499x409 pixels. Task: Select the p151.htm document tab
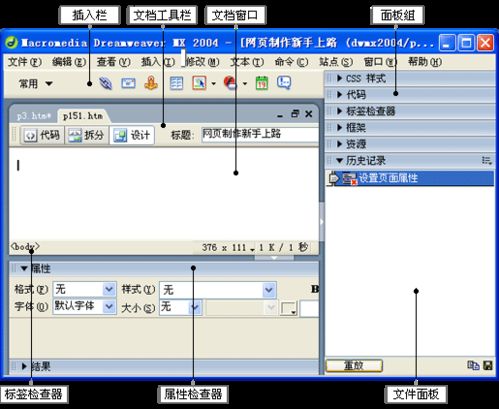83,116
